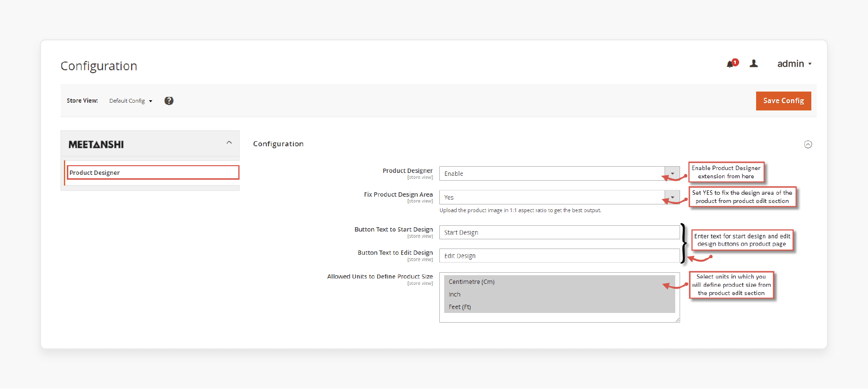Open the Fix Product Design Area dropdown
The width and height of the screenshot is (868, 389).
[x=559, y=197]
